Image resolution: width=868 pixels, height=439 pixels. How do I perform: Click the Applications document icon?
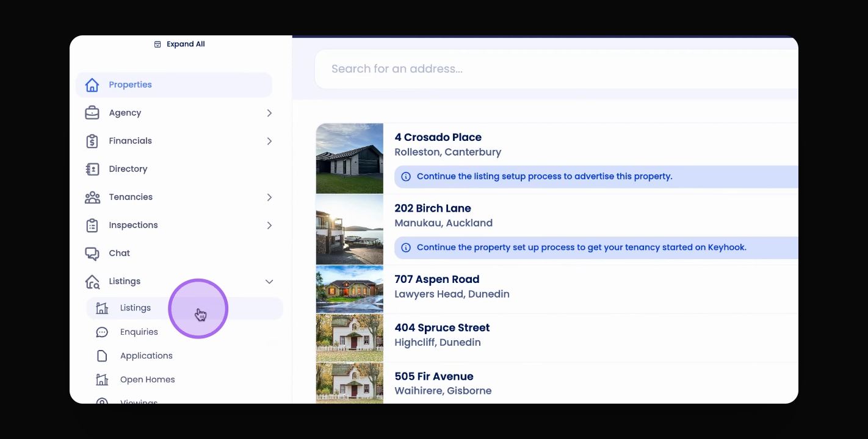102,355
